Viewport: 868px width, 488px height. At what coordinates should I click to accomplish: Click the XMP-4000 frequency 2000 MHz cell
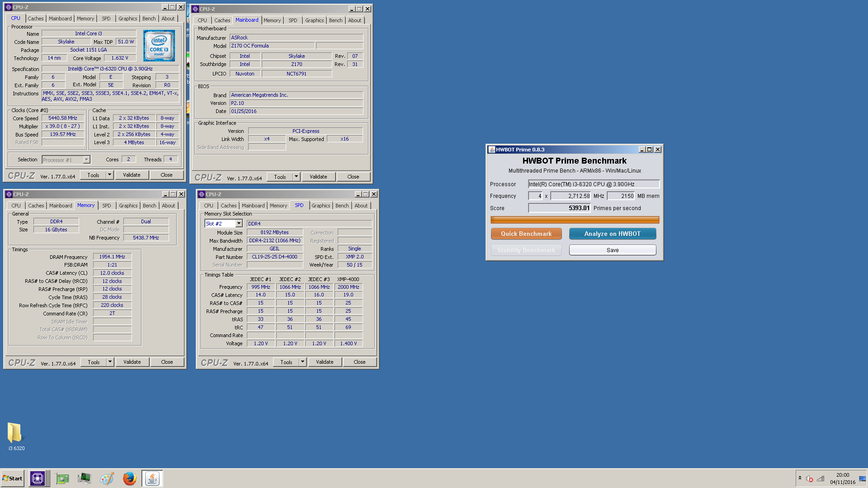coord(348,287)
